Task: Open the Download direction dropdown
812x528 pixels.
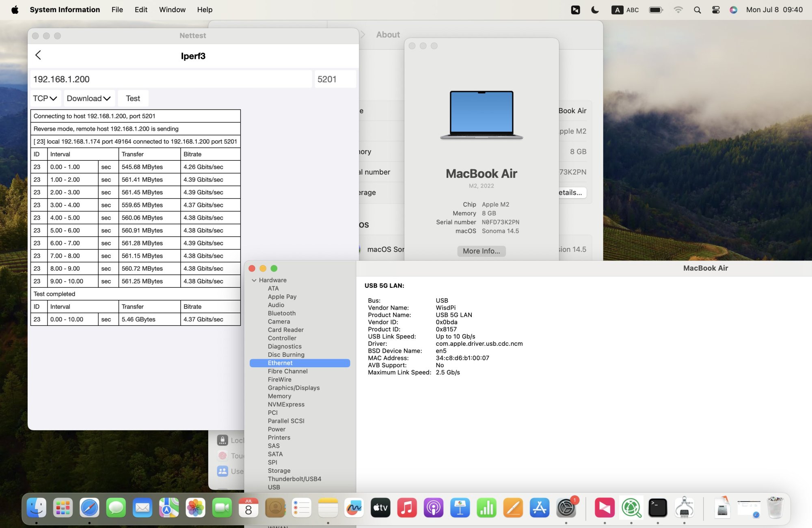Action: pos(89,99)
